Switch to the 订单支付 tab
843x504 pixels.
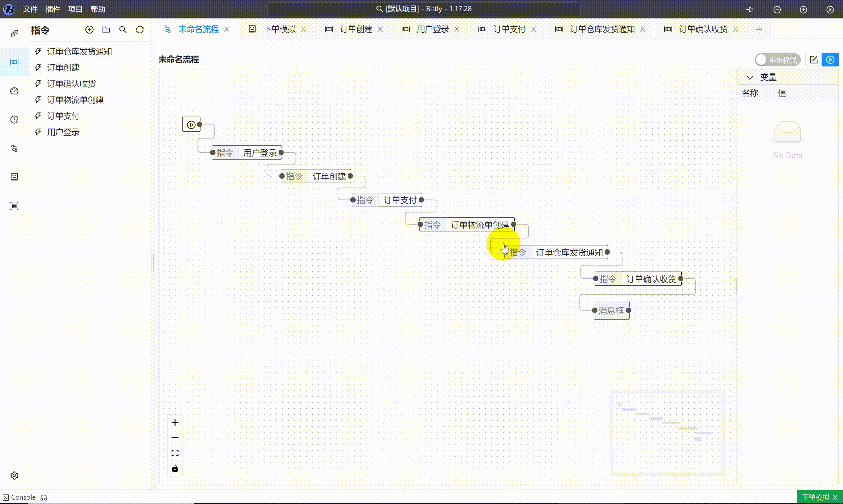[x=509, y=29]
